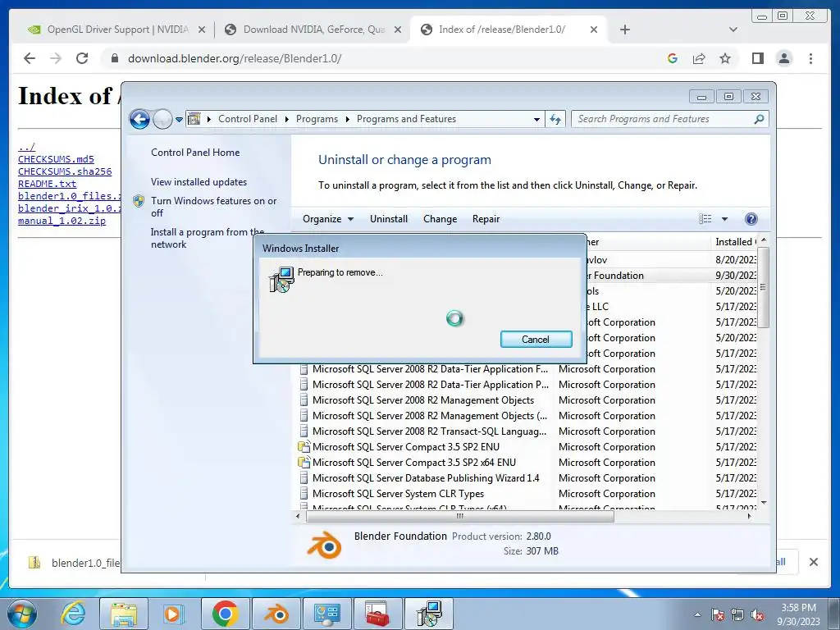Click Blender logo in details pane
This screenshot has width=840, height=630.
coord(324,545)
